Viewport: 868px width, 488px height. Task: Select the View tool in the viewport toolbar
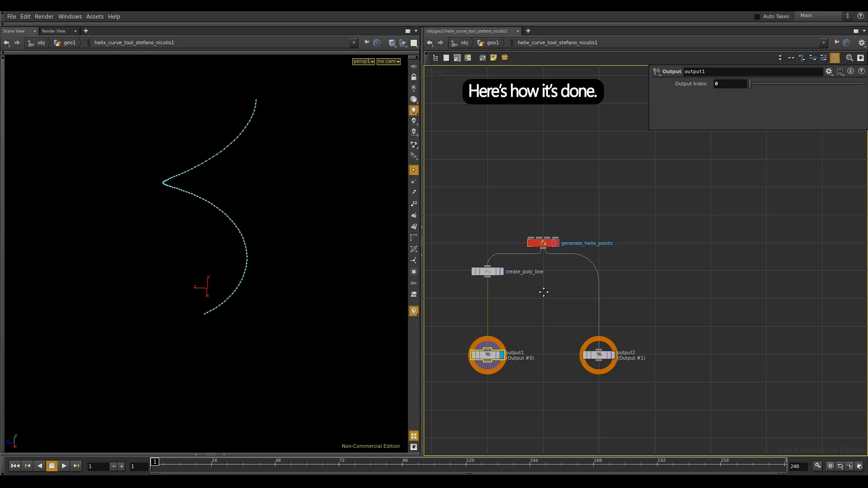[x=415, y=66]
